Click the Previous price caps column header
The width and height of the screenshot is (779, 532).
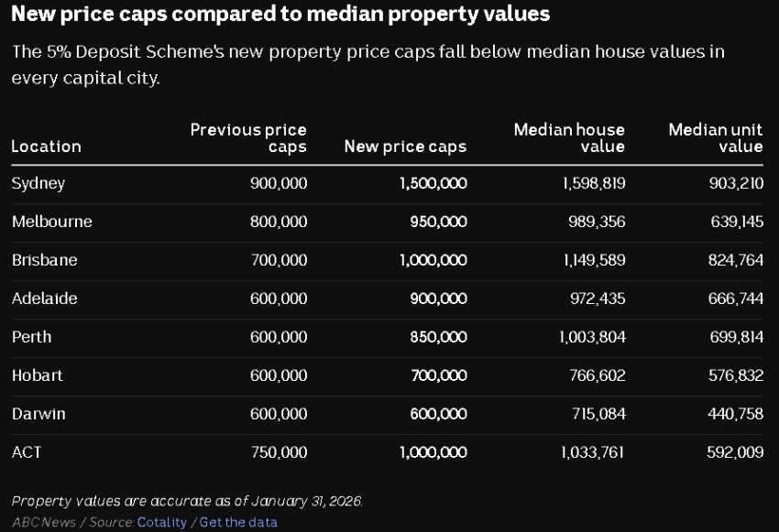[248, 138]
